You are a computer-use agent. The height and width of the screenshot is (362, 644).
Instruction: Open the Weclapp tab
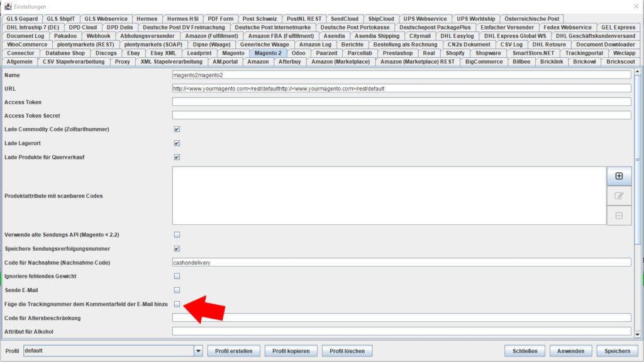[x=624, y=53]
